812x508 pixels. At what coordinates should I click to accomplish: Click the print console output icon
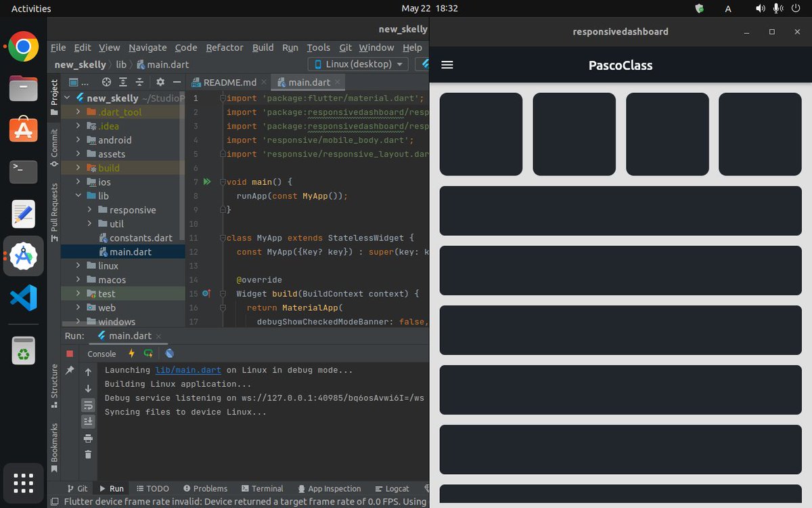[x=88, y=438]
